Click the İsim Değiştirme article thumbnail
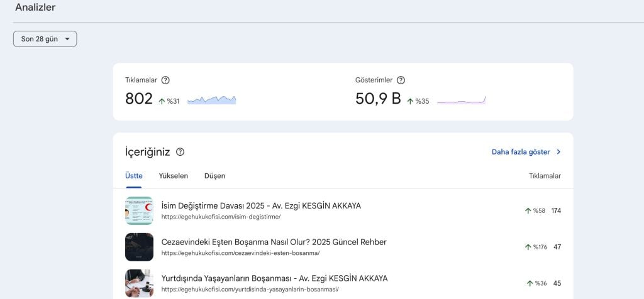 pos(139,210)
